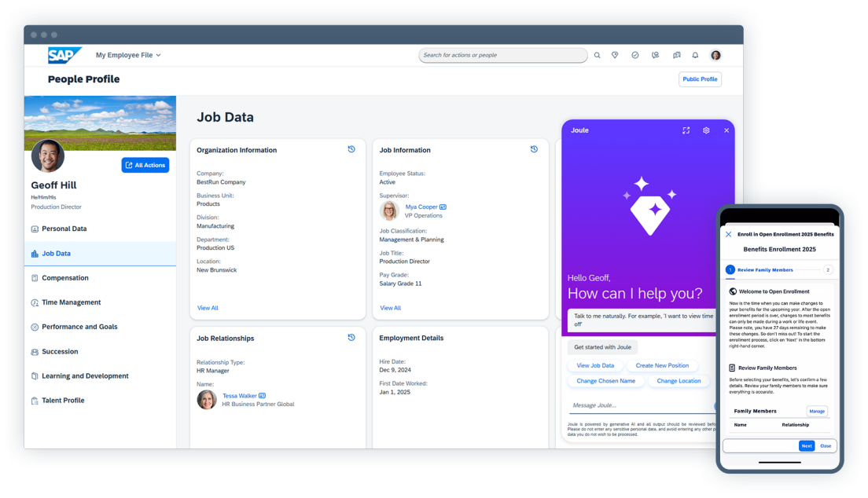This screenshot has width=868, height=498.
Task: Click Geoff Hill's profile photo
Action: click(48, 156)
